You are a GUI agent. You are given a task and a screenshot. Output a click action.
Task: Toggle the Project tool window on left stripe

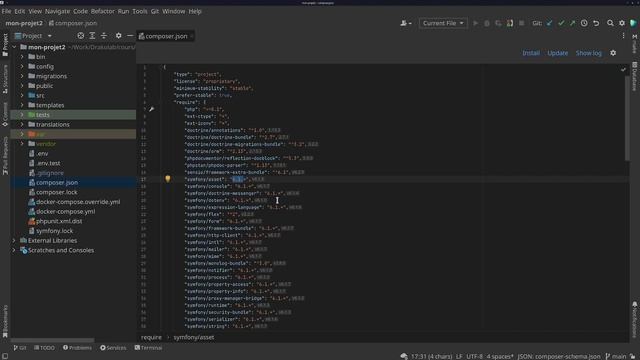[x=5, y=44]
